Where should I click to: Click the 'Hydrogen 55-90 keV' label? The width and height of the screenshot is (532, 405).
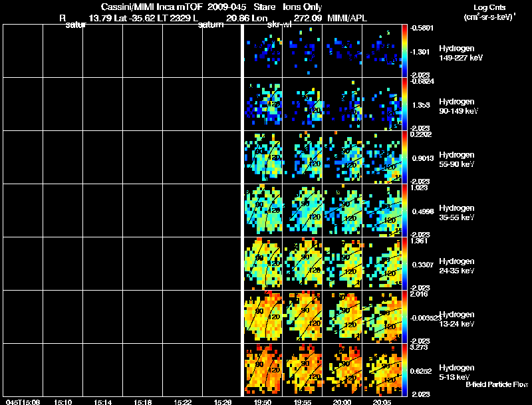(457, 160)
